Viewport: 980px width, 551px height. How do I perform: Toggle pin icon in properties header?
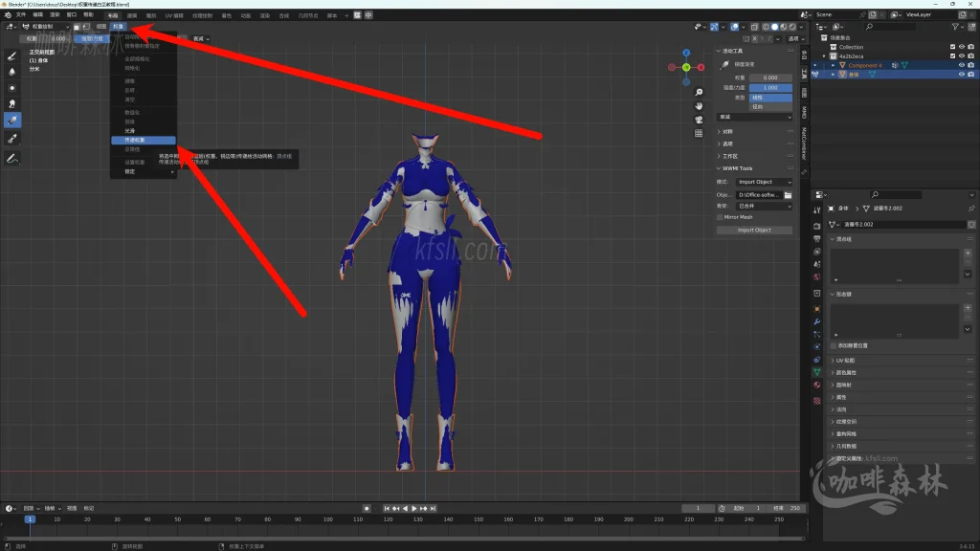(971, 208)
